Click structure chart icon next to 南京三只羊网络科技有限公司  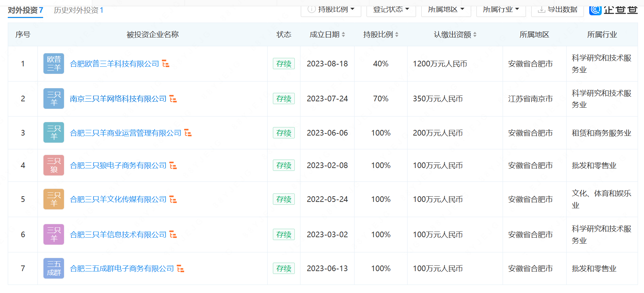coord(173,99)
